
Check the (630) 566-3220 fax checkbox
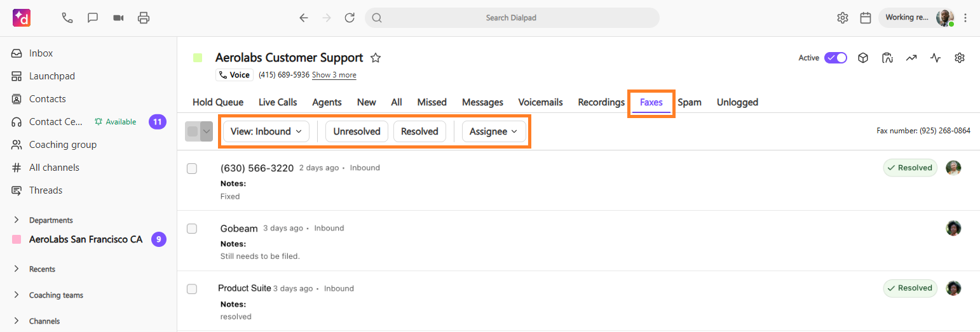192,168
